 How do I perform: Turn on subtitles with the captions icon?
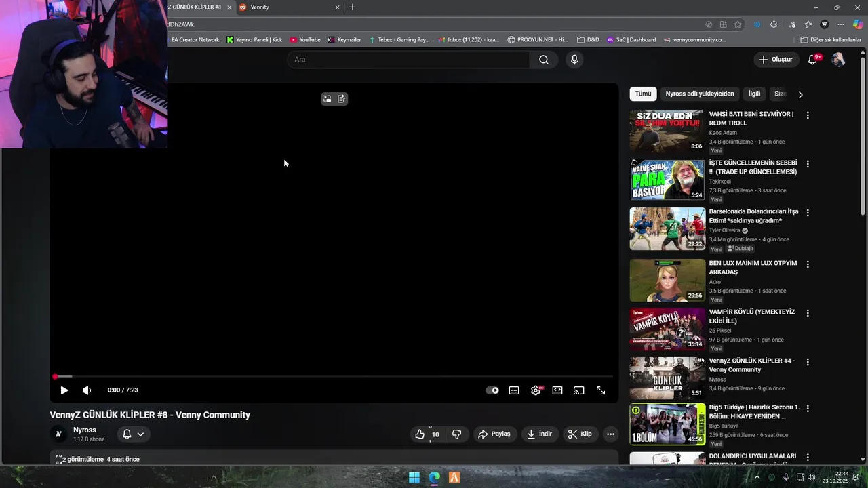[x=514, y=390]
